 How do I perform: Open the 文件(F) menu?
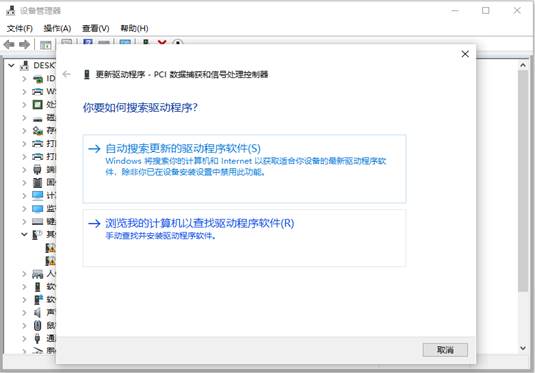click(19, 28)
